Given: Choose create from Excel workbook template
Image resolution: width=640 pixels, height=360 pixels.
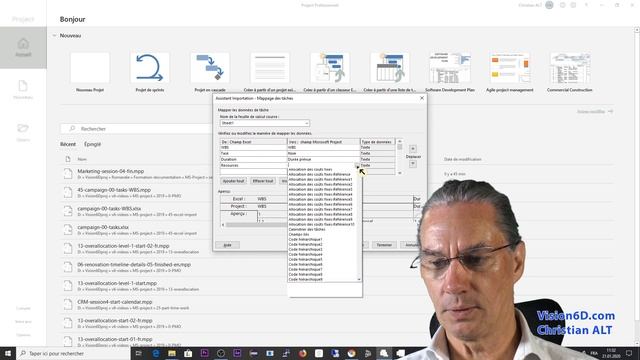Looking at the screenshot, I should [x=330, y=68].
